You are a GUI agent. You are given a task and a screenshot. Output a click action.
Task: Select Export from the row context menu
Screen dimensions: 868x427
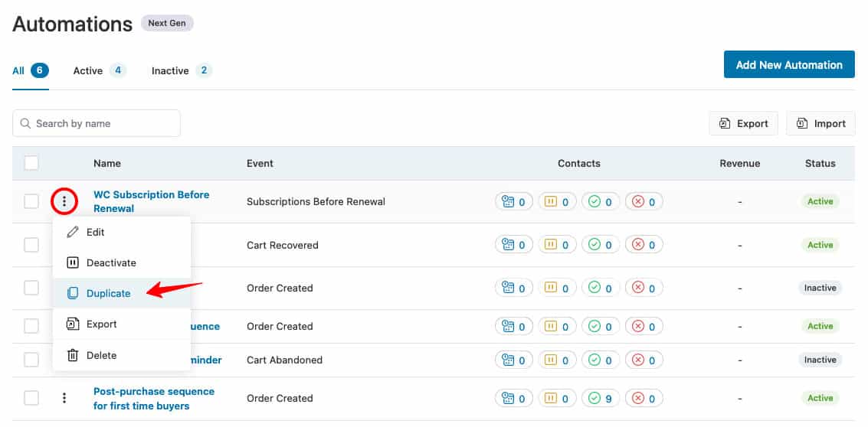click(101, 324)
